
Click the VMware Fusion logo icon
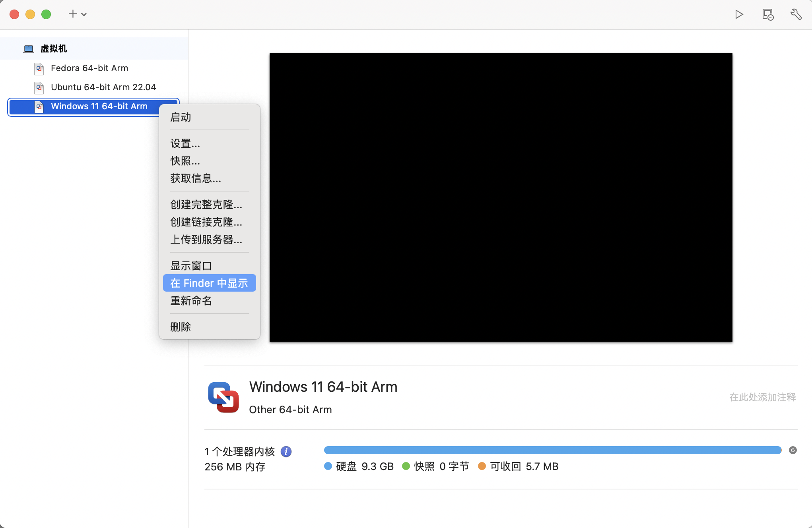(223, 397)
